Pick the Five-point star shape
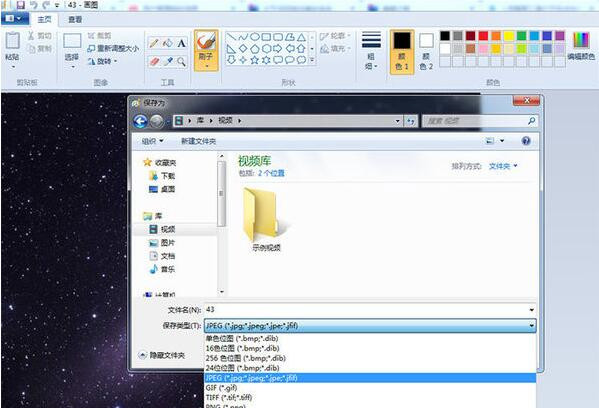Image resolution: width=599 pixels, height=408 pixels. pos(255,60)
